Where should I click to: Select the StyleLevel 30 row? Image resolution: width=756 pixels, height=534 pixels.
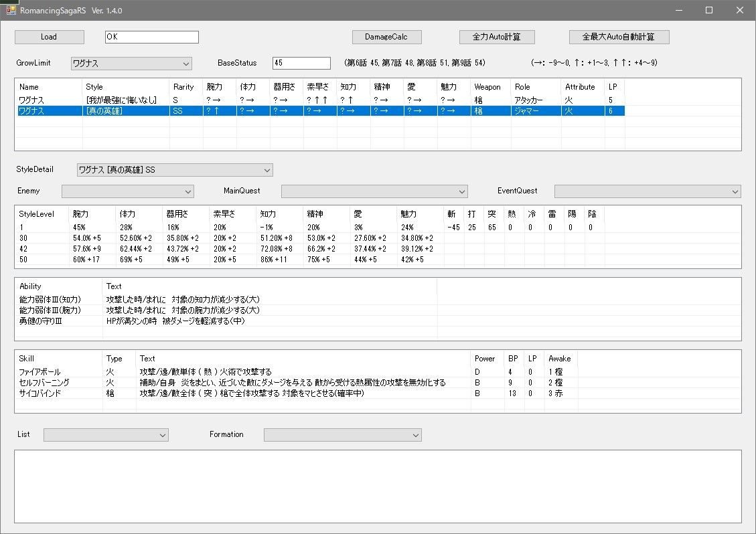pos(311,238)
